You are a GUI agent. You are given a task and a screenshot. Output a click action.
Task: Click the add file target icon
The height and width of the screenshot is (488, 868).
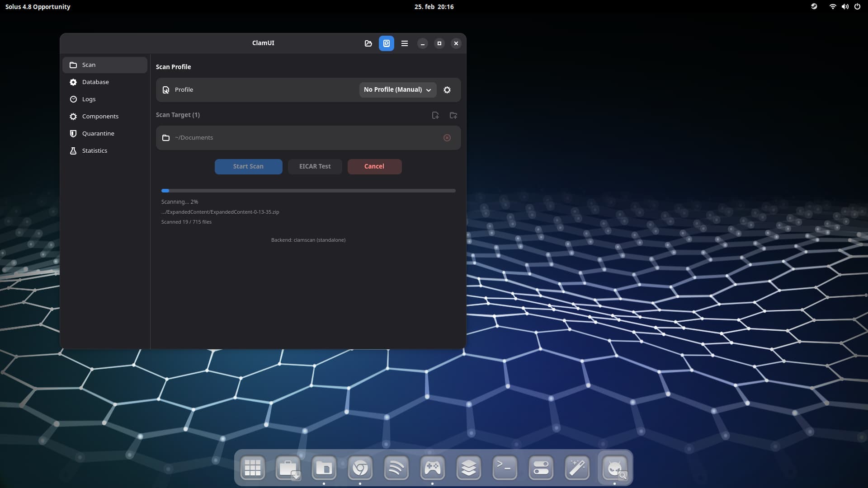pyautogui.click(x=435, y=115)
